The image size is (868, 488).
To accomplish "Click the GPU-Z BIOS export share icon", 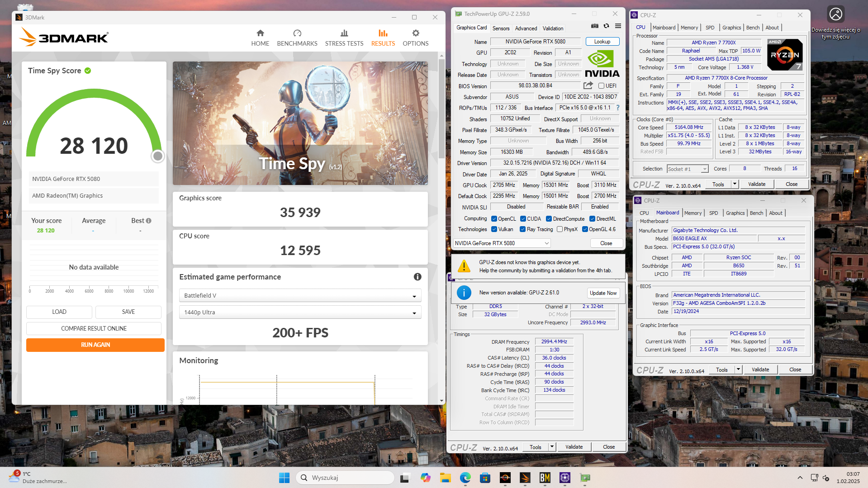I will coord(588,85).
